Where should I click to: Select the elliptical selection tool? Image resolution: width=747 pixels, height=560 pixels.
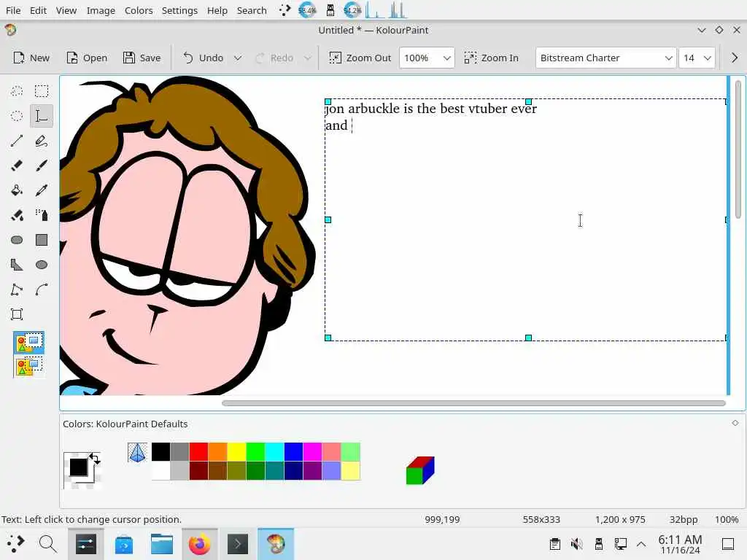(17, 116)
